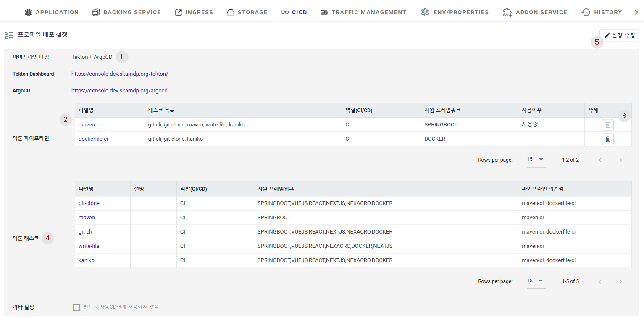
Task: Click the Tekton + ArgoCD pipeline type value
Action: (x=92, y=57)
